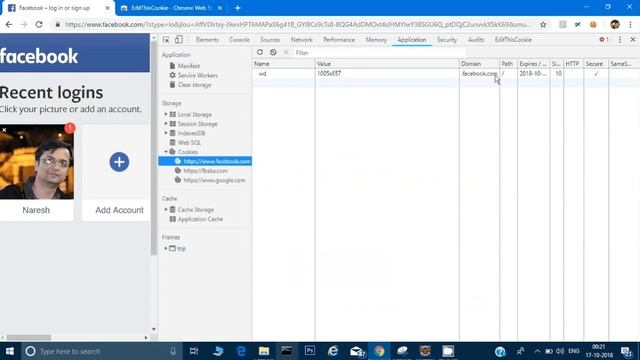The height and width of the screenshot is (360, 640).
Task: Open the EditThisCookie extension icon in toolbar
Action: pos(593,24)
